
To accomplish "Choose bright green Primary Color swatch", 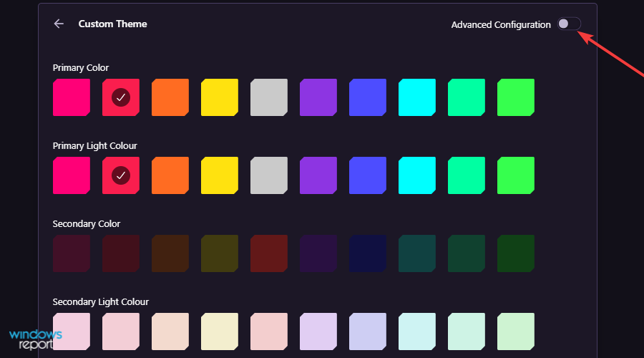I will (516, 97).
